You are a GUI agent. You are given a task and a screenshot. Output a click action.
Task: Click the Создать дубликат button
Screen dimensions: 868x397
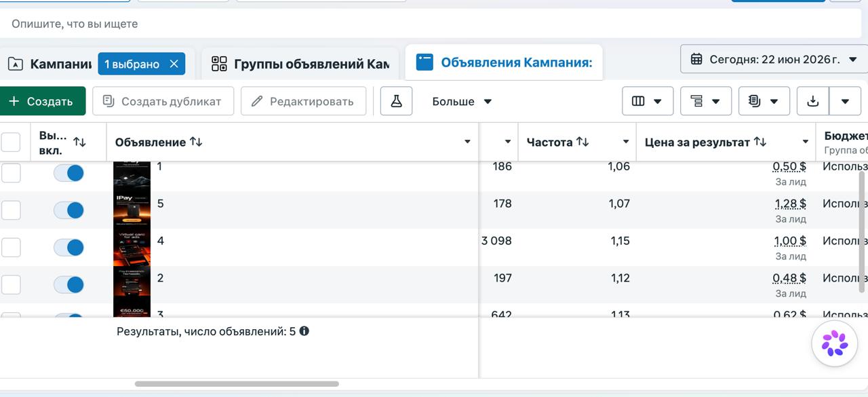[x=163, y=101]
